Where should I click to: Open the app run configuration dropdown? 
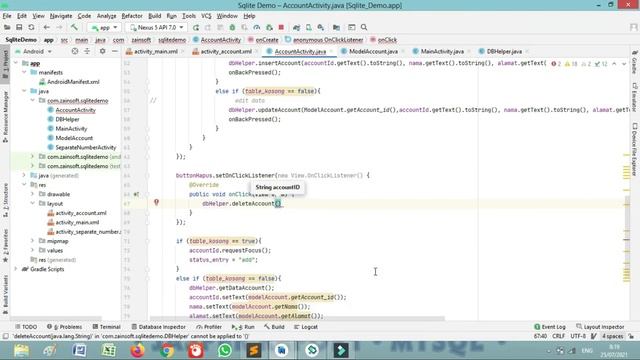click(x=104, y=27)
